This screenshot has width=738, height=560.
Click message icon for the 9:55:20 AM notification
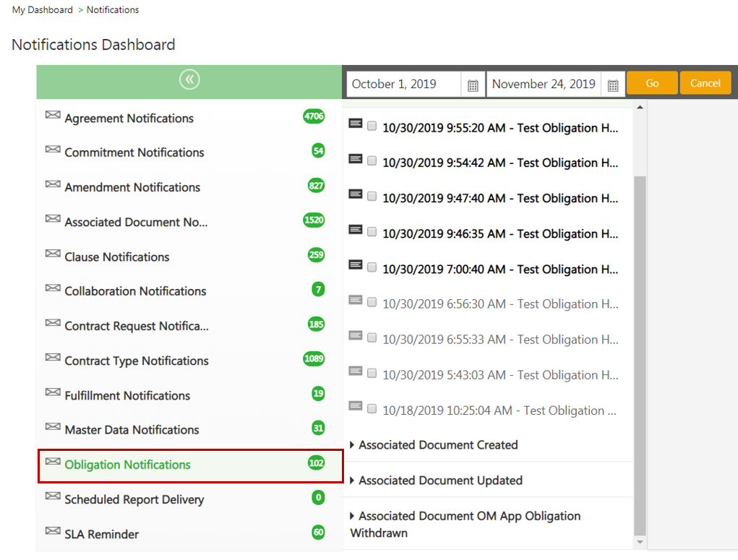pyautogui.click(x=355, y=124)
